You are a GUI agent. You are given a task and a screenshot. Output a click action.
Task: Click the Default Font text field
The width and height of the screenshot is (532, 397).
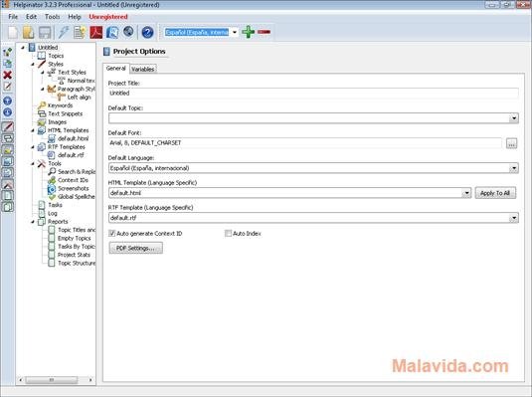pyautogui.click(x=304, y=143)
